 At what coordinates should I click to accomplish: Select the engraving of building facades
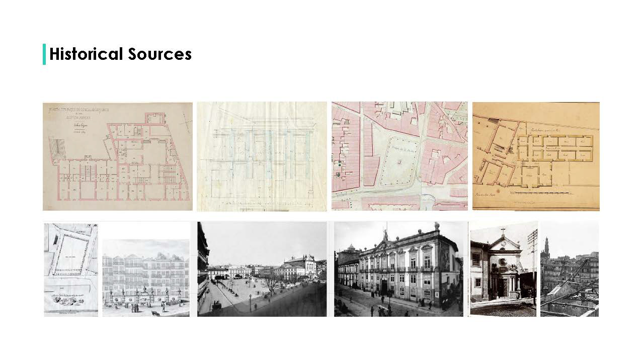pyautogui.click(x=146, y=278)
